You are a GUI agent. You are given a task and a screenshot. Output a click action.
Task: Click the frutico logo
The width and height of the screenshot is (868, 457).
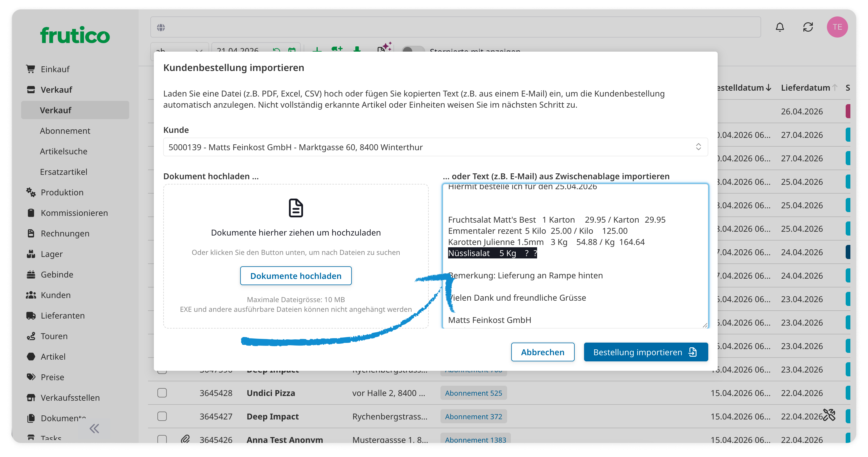click(75, 35)
